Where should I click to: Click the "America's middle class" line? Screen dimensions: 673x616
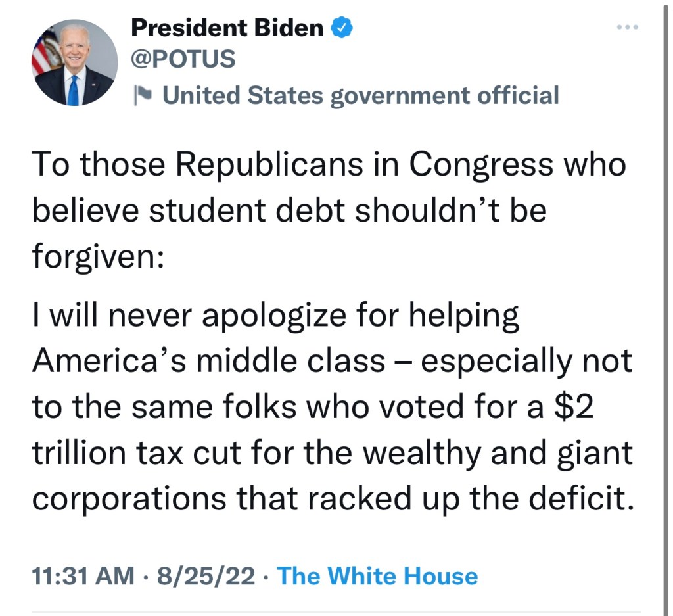[x=332, y=362]
